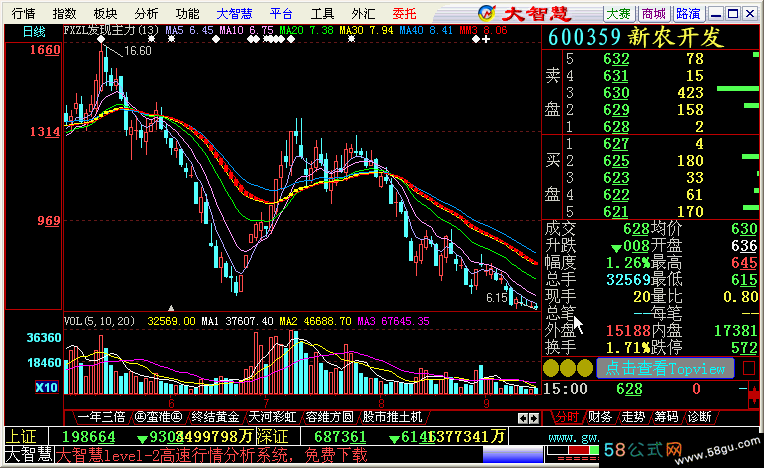
Task: Open the blue 大智慧 menu
Action: 234,14
